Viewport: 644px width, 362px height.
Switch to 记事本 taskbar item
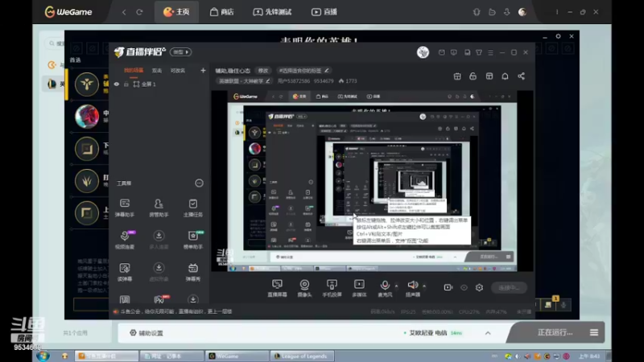pyautogui.click(x=171, y=356)
